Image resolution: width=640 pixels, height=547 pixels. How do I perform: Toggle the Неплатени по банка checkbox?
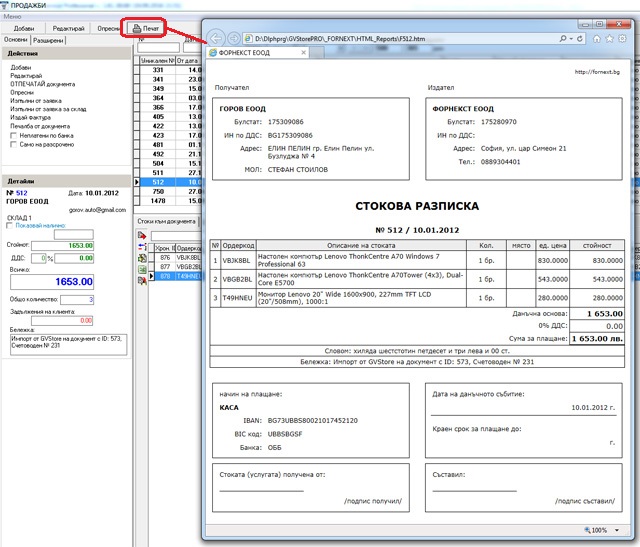[13, 136]
